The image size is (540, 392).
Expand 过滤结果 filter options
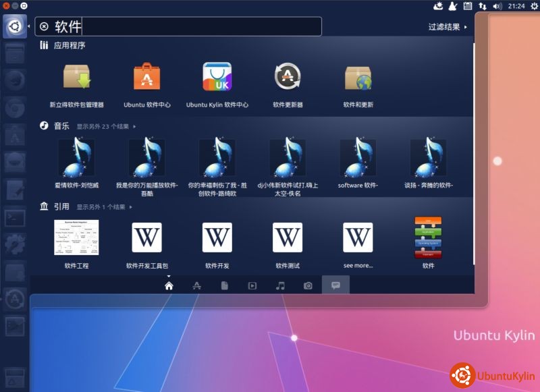[x=448, y=27]
